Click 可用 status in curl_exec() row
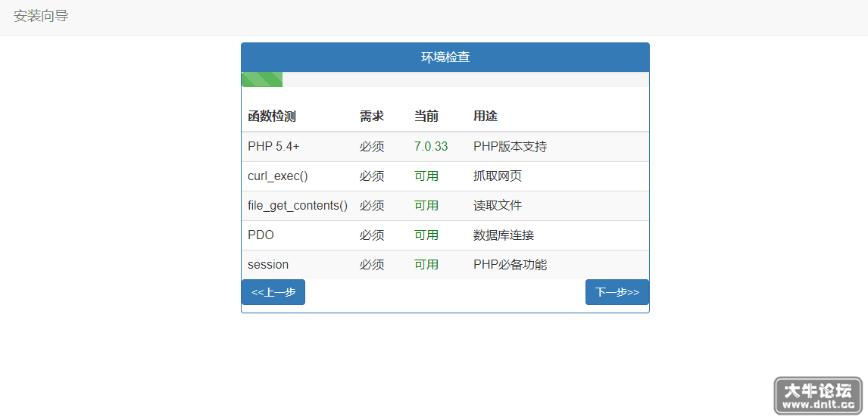Viewport: 868px width, 420px height. tap(426, 176)
